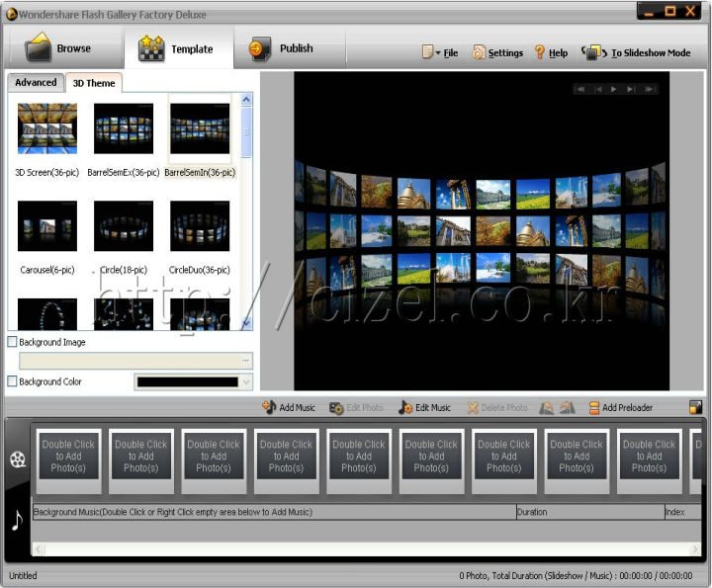This screenshot has width=712, height=588.
Task: Click play in the preview controls
Action: 614,89
